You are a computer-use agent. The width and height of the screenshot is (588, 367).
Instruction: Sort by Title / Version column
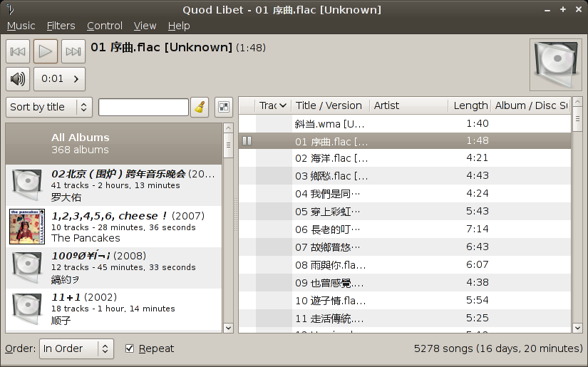coord(330,105)
